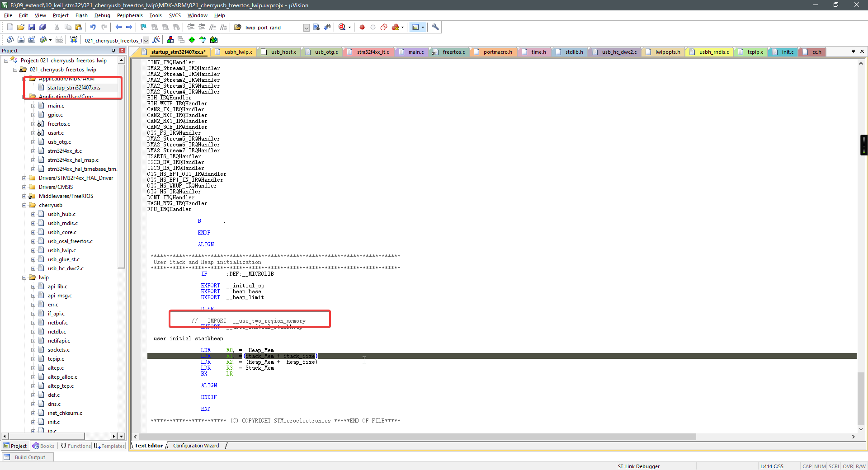Screen dimensions: 868x470
Task: Open the Peripherals menu
Action: pyautogui.click(x=130, y=15)
